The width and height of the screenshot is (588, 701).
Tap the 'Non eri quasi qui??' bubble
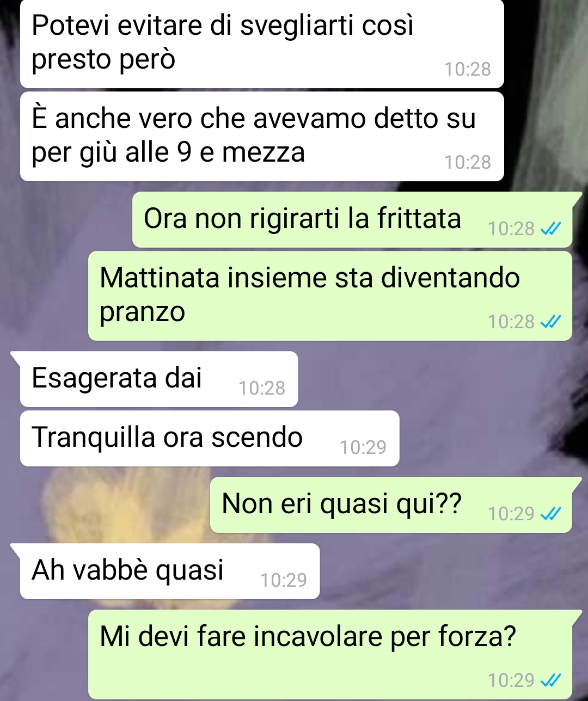coord(391,505)
